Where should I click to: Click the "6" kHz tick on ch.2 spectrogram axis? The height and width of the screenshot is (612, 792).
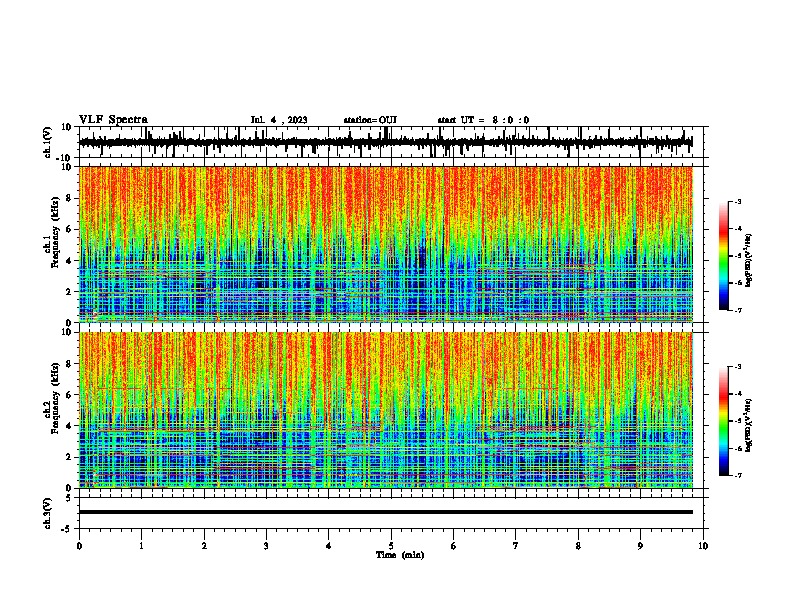click(x=69, y=394)
